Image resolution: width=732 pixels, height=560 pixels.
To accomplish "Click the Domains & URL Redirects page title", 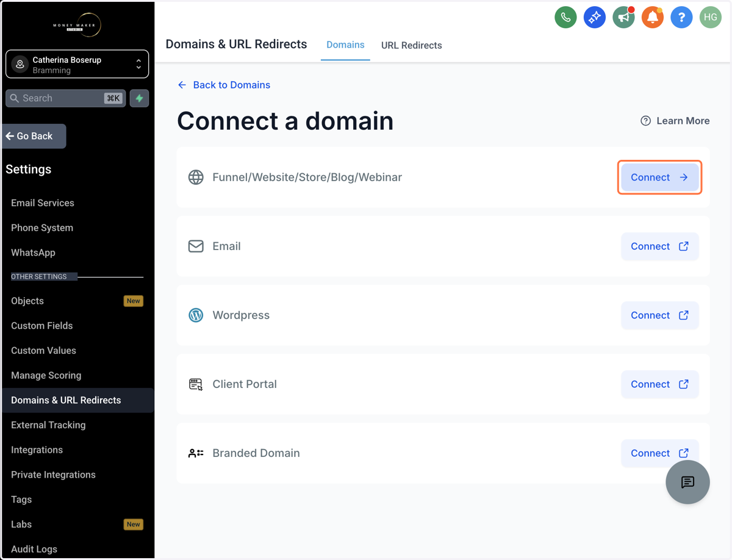I will (236, 45).
